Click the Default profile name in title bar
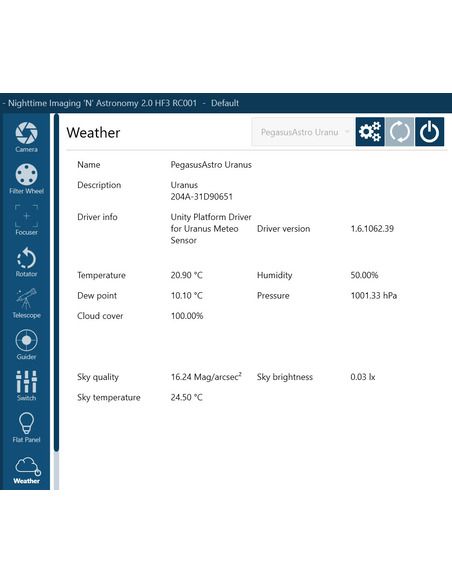This screenshot has width=452, height=584. pyautogui.click(x=225, y=103)
